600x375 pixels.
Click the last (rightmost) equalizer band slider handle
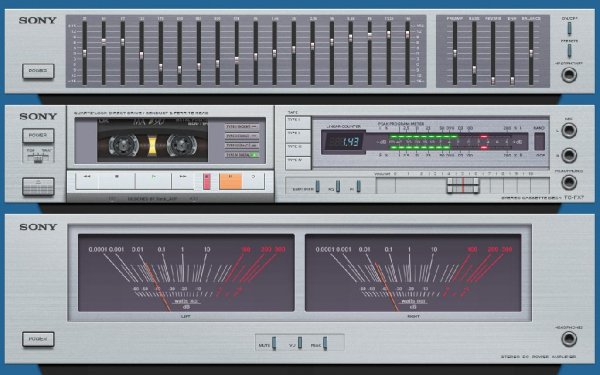pyautogui.click(x=408, y=34)
